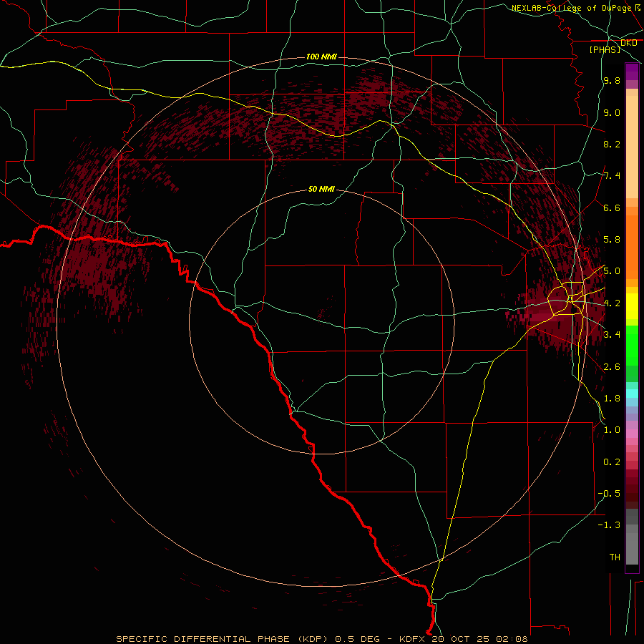644x644 pixels.
Task: Click the -1.3 scale value
Action: (x=609, y=525)
